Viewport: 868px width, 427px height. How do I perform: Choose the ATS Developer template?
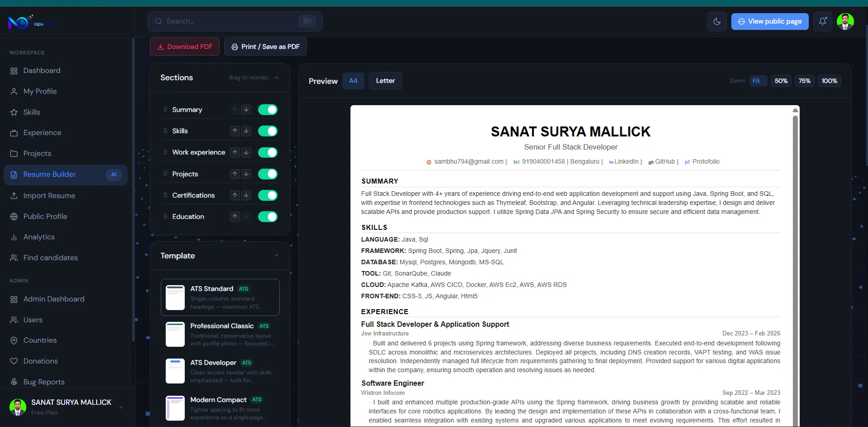pos(220,371)
